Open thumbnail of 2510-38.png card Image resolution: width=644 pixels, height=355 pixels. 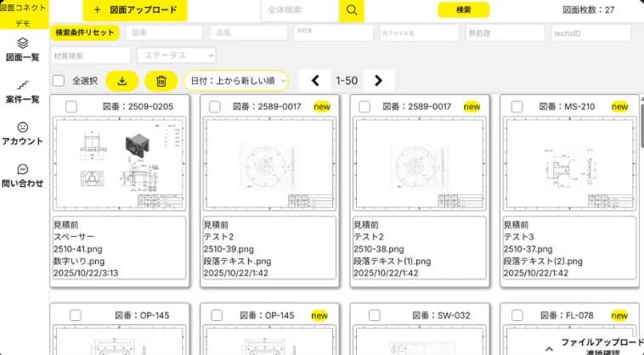tap(420, 164)
